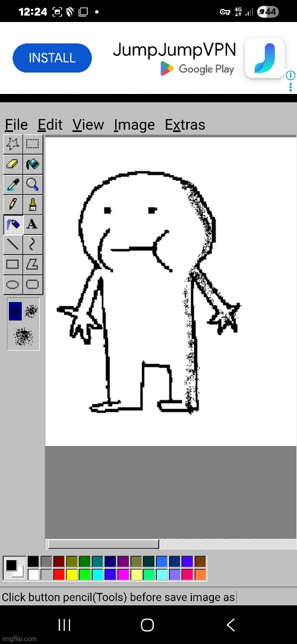Select the Brush tool
The width and height of the screenshot is (297, 644).
pyautogui.click(x=33, y=204)
